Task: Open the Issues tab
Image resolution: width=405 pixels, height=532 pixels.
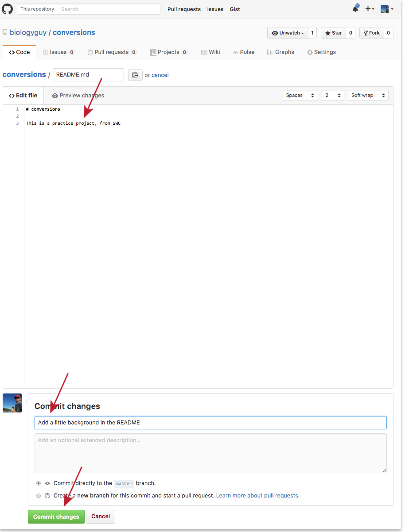Action: click(x=59, y=52)
